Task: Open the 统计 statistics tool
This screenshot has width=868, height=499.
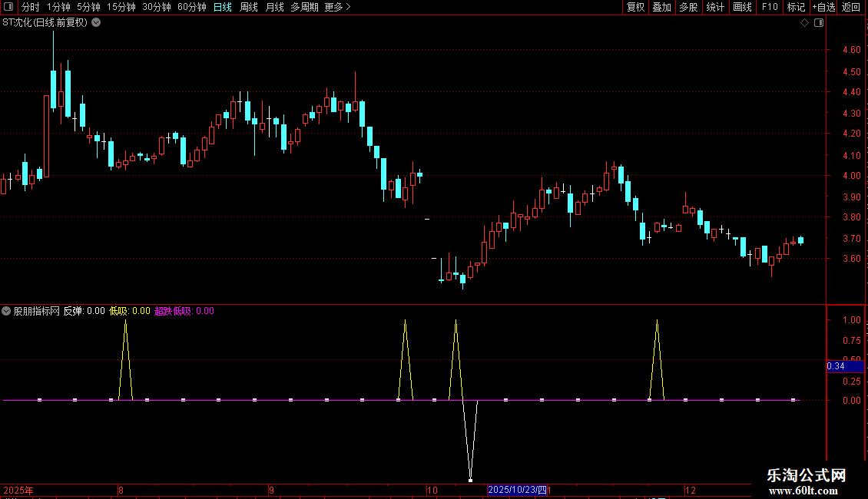Action: [715, 7]
